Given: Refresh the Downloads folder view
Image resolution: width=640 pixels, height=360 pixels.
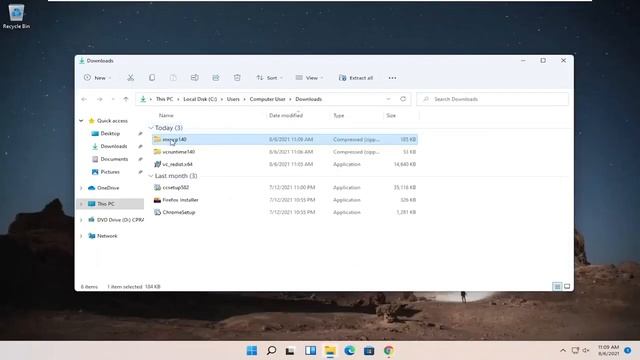Looking at the screenshot, I should coord(403,99).
